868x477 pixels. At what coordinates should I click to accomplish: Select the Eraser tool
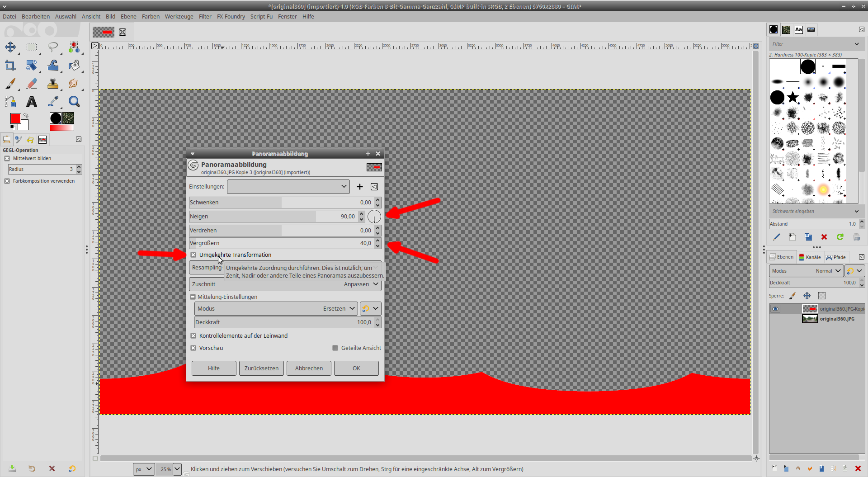coord(32,84)
